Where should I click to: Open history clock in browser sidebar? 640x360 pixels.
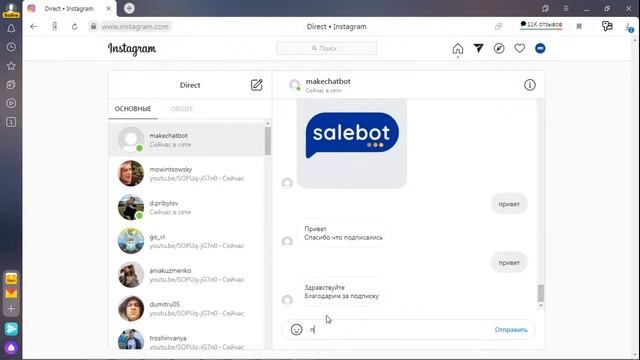pyautogui.click(x=11, y=47)
